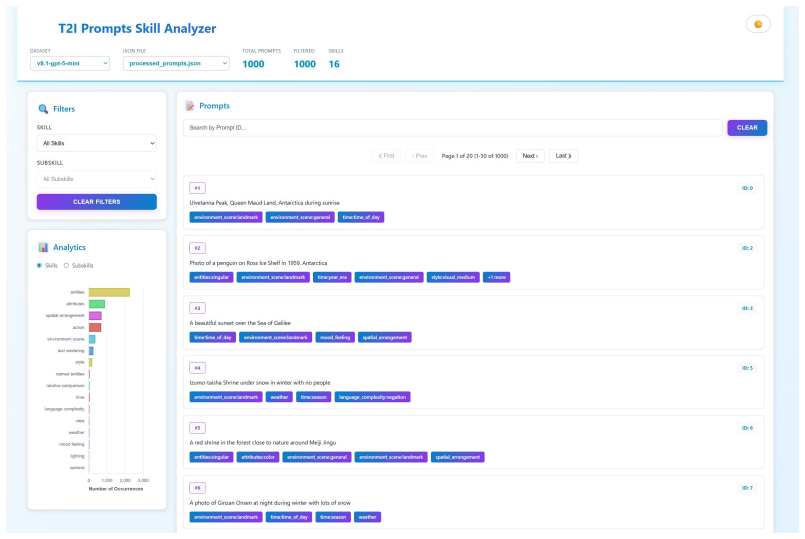Click style:visual_medium tag on prompt #2
Screen dimensions: 805x539
click(x=453, y=277)
